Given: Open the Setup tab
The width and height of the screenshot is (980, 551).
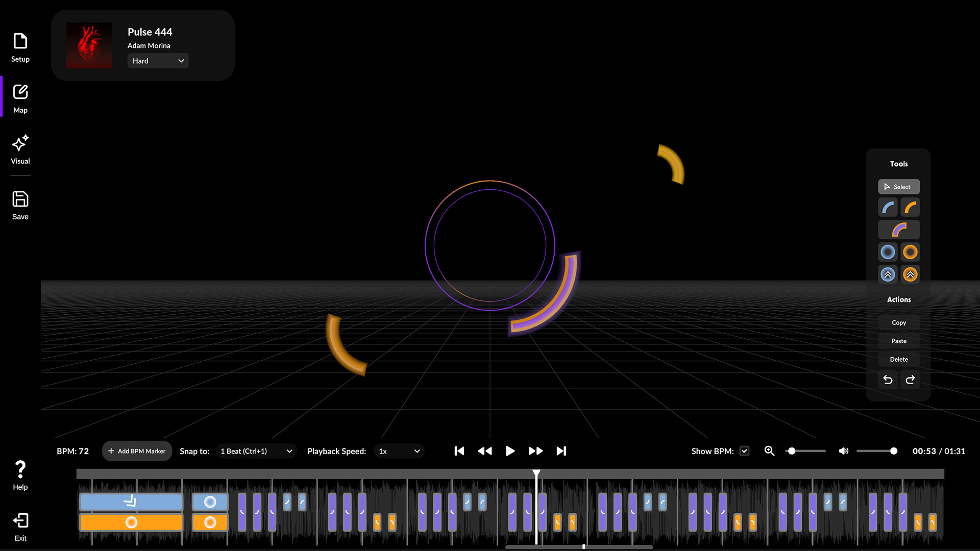Looking at the screenshot, I should point(20,48).
